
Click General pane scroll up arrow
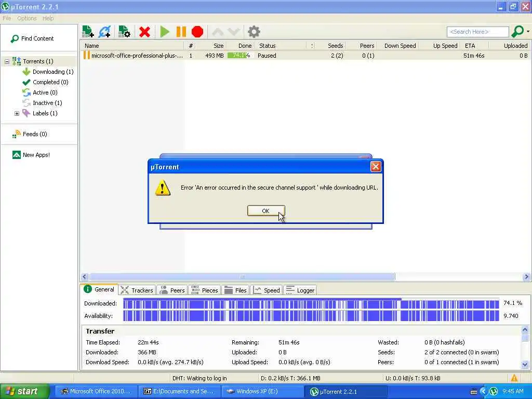pos(525,329)
